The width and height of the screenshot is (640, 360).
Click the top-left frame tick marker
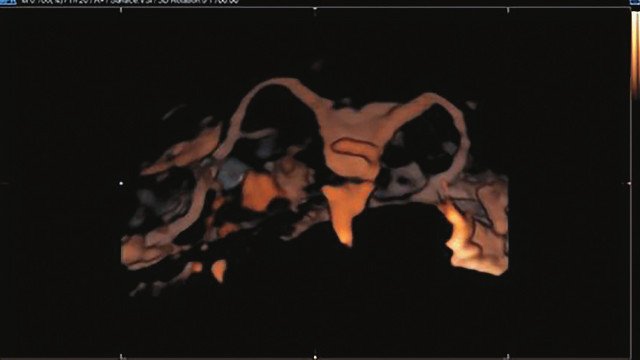click(x=121, y=9)
